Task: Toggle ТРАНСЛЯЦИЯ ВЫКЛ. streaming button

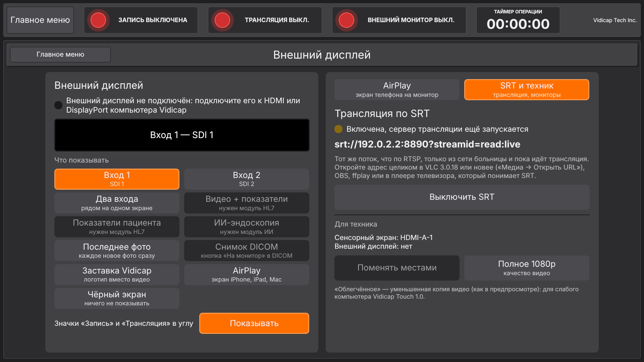Action: point(265,20)
